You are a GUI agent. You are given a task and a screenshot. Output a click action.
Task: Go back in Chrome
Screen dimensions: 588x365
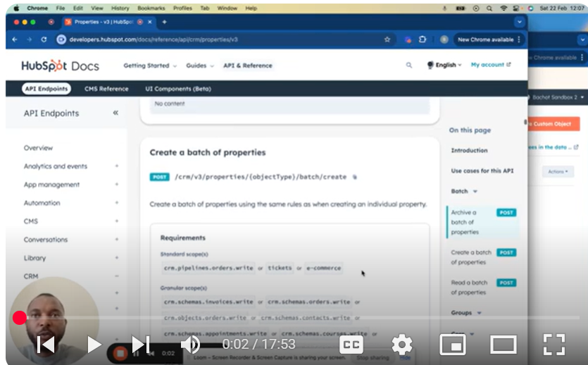(15, 39)
